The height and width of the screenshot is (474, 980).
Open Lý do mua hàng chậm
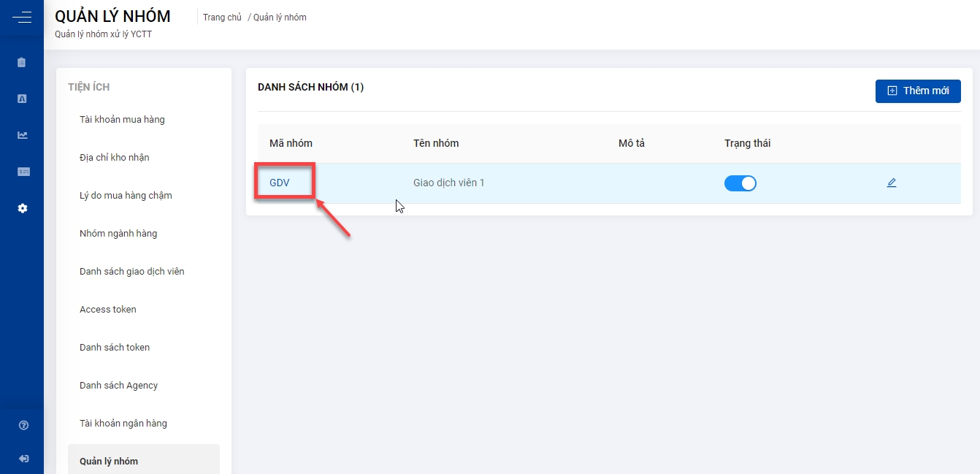point(126,196)
